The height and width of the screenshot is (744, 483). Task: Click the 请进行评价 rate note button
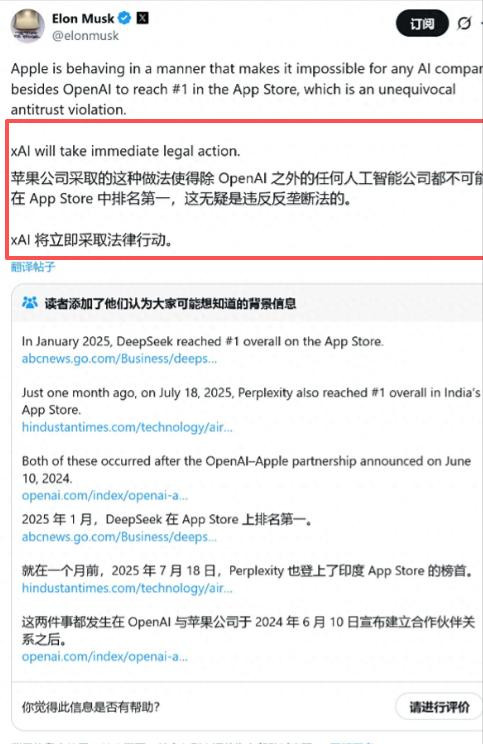[439, 707]
